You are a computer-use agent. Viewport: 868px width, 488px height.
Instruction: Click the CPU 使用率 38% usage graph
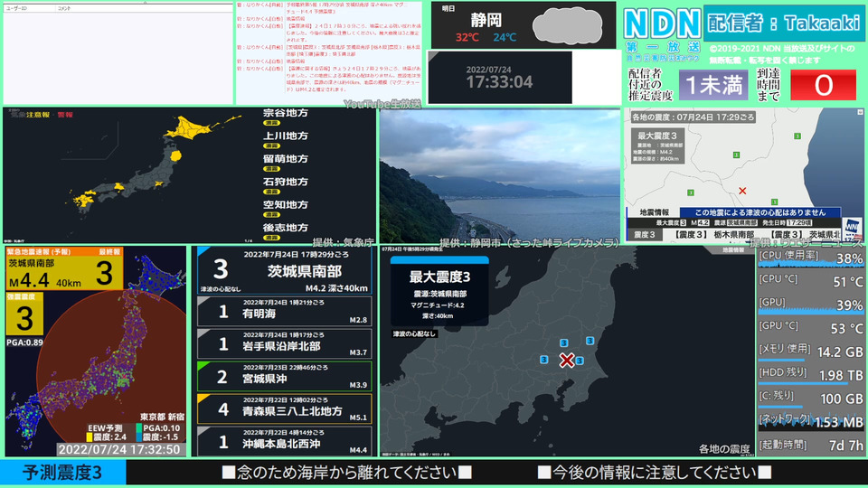pyautogui.click(x=810, y=258)
